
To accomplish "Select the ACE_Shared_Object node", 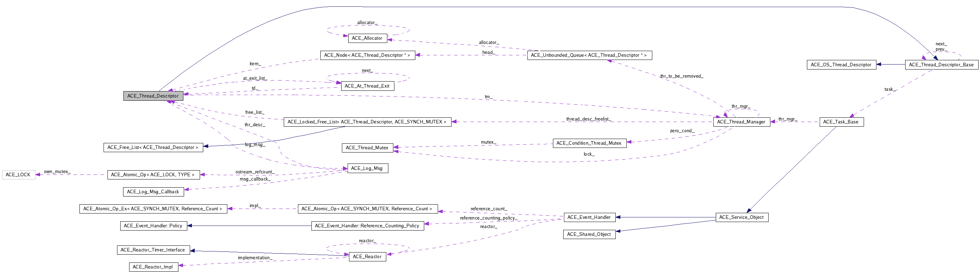I will 589,234.
